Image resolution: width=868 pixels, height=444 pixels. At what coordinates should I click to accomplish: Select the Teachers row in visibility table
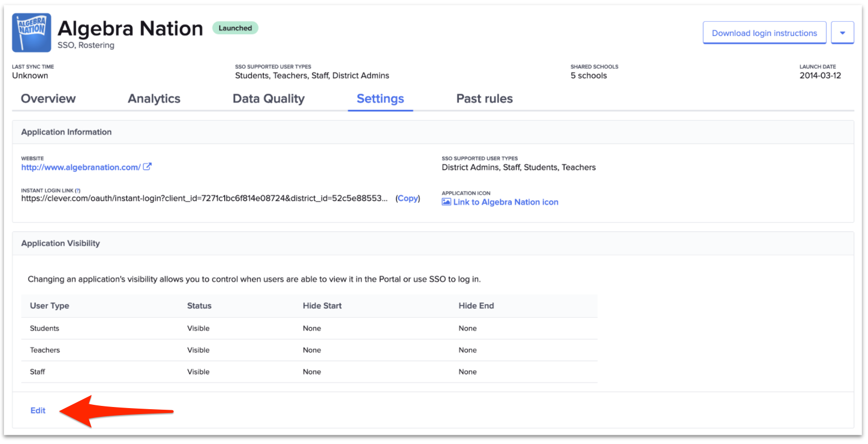coord(45,350)
